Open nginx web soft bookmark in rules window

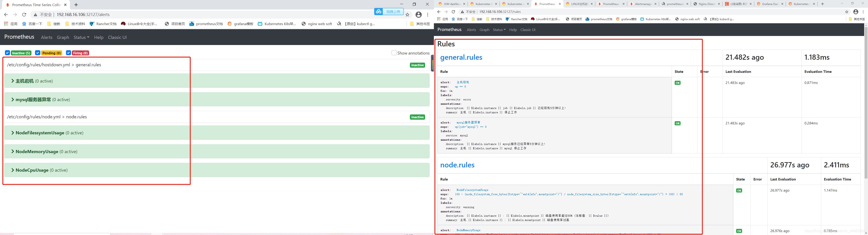tap(687, 19)
